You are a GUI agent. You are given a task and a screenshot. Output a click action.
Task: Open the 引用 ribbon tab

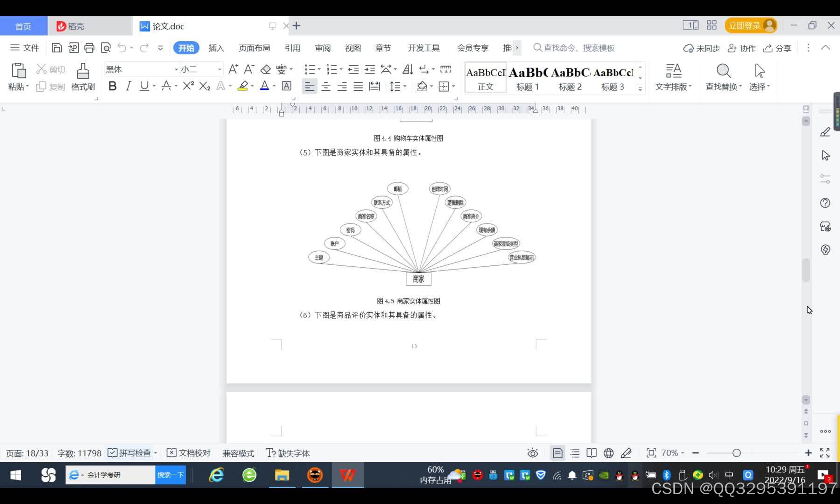pos(293,48)
